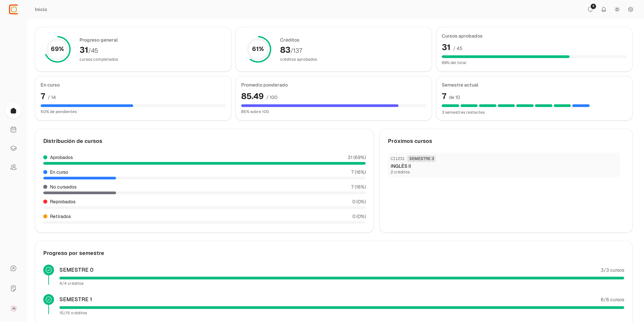The image size is (644, 322).
Task: Click the pink avatar at sidebar bottom
Action: pyautogui.click(x=14, y=308)
